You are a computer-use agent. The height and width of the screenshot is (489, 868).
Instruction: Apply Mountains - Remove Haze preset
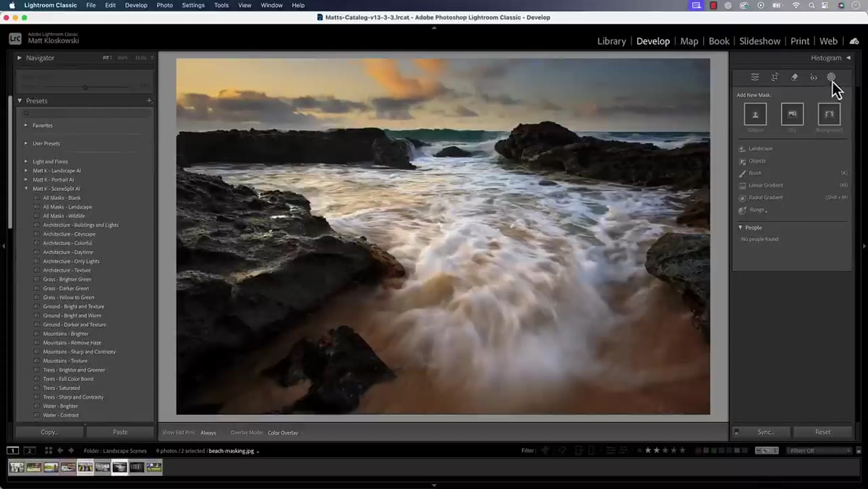point(72,343)
